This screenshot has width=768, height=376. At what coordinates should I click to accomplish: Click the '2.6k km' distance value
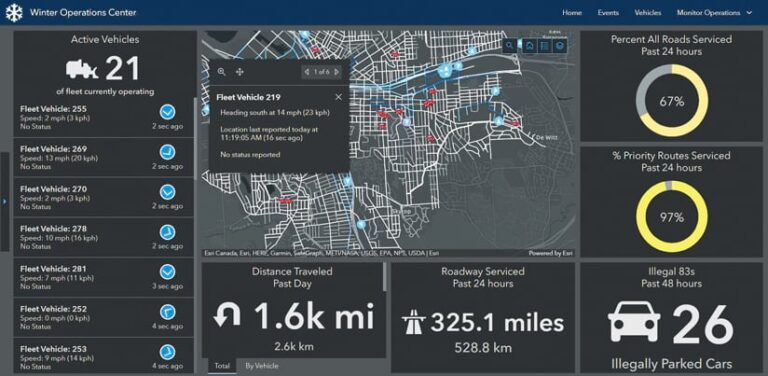[293, 347]
